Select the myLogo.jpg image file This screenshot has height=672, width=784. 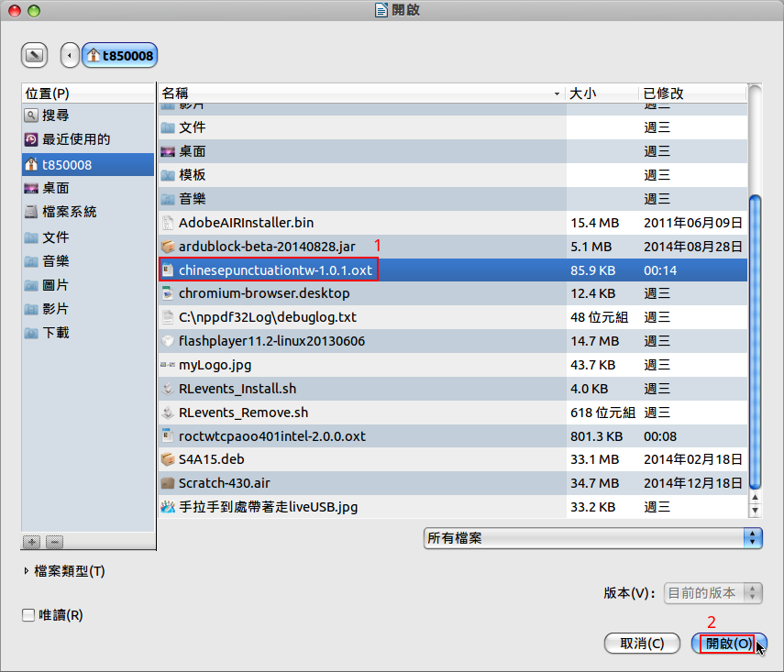click(x=215, y=365)
